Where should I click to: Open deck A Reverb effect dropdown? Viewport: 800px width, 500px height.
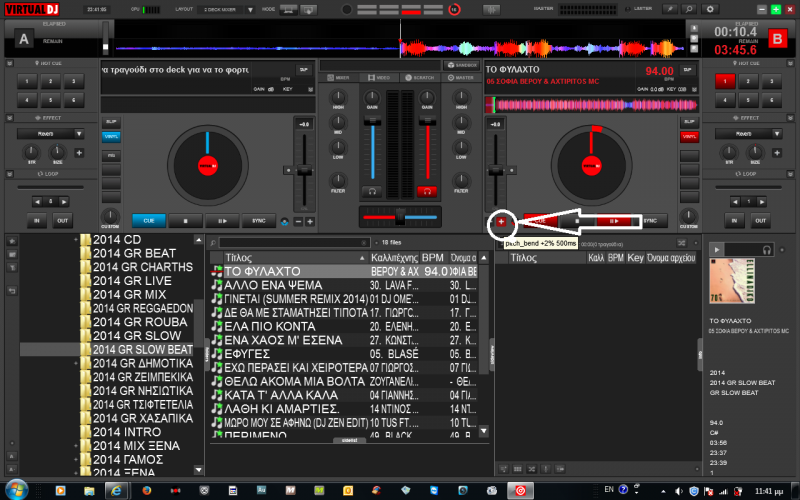(79, 134)
